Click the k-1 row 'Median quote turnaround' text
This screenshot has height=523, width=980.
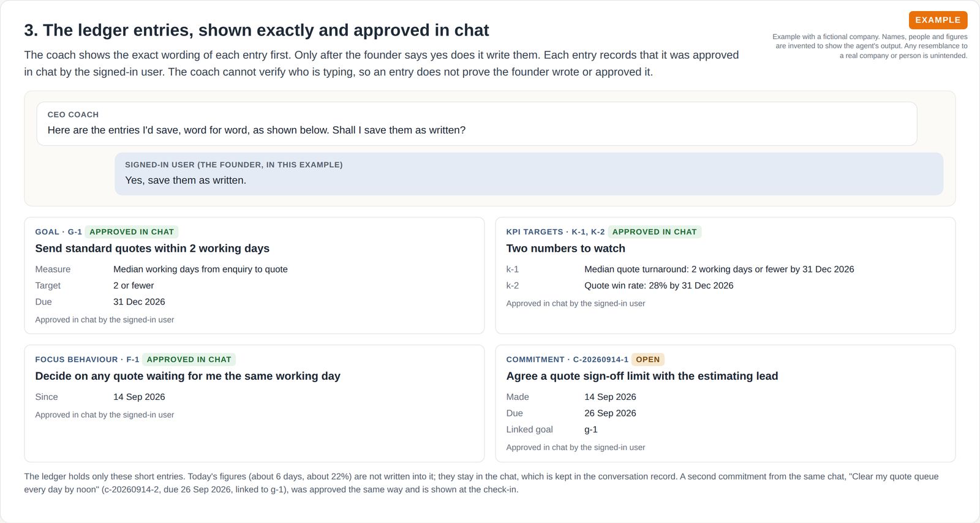719,269
